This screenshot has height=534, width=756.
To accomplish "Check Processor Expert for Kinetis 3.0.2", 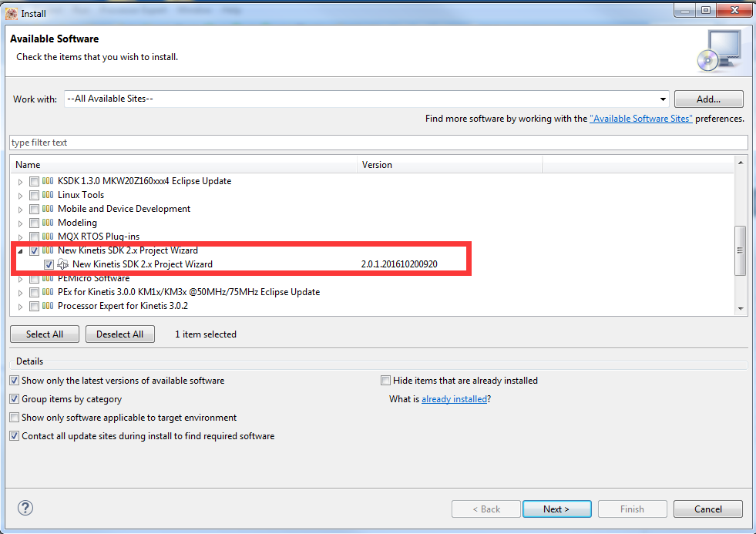I will (34, 307).
